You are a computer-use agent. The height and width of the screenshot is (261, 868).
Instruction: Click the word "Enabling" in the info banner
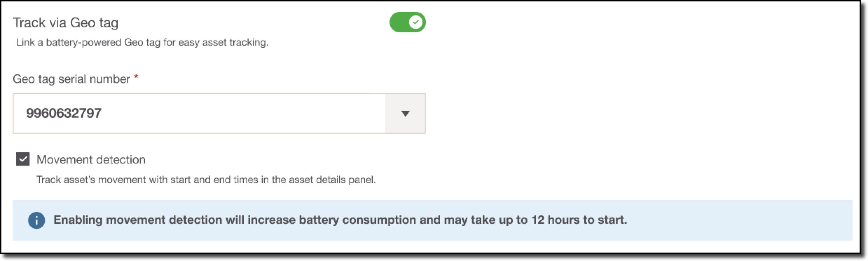[78, 220]
